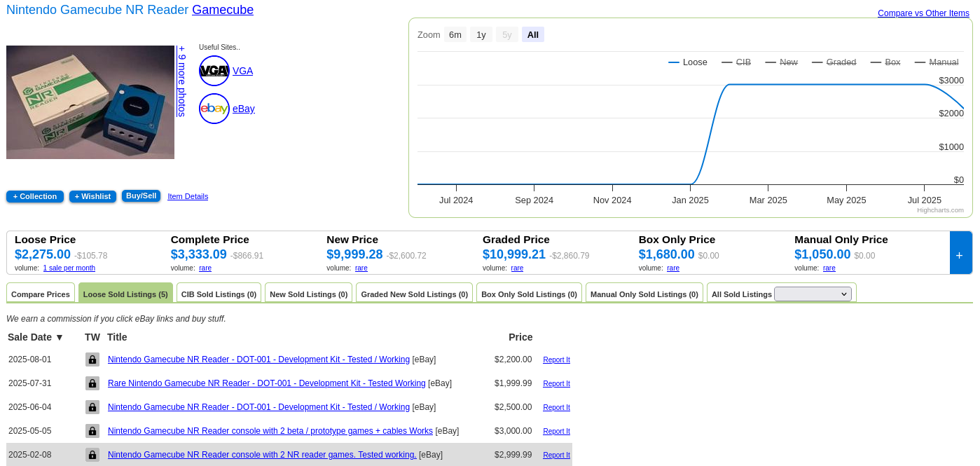Click the Graded Price value $10,999.21
Viewport: 980px width, 466px height.
click(x=514, y=254)
